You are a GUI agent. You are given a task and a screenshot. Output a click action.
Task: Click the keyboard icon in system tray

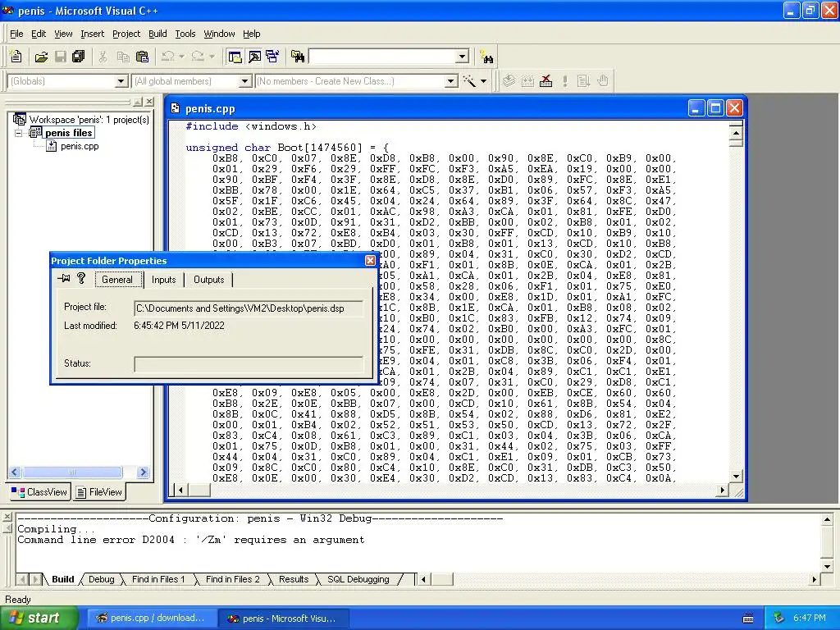tap(748, 619)
